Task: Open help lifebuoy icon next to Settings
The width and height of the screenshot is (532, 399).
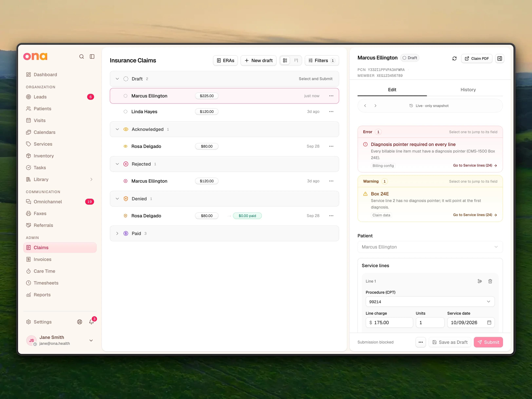Action: [x=80, y=322]
